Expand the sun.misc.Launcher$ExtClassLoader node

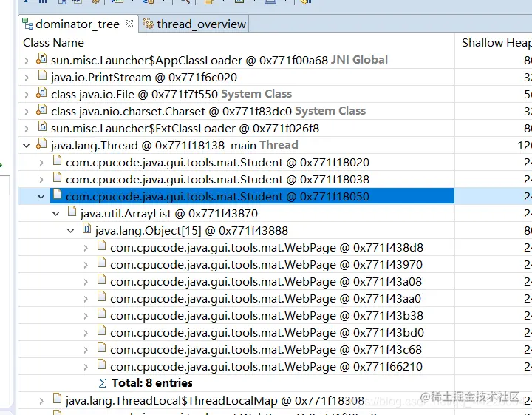pos(27,129)
